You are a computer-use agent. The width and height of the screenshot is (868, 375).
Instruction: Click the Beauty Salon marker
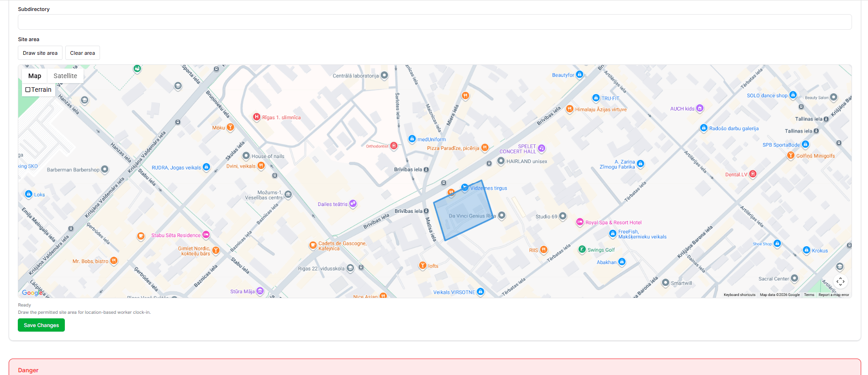click(834, 97)
